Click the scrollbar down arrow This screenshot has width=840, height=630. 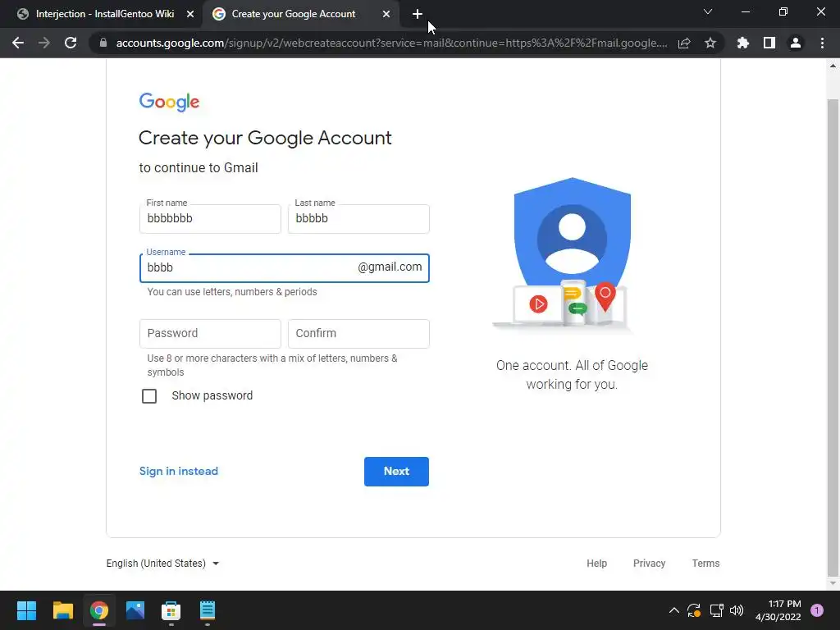coord(833,583)
